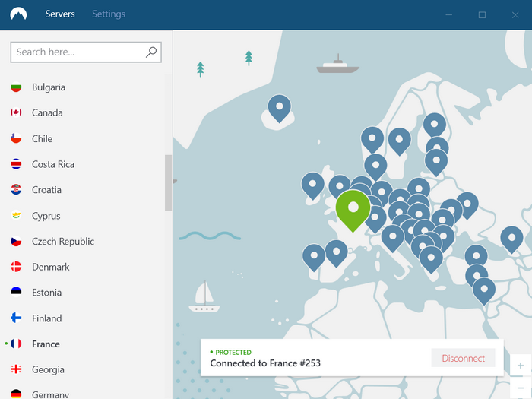Image resolution: width=532 pixels, height=399 pixels.
Task: Choose Costa Rica in the server list
Action: pyautogui.click(x=53, y=164)
